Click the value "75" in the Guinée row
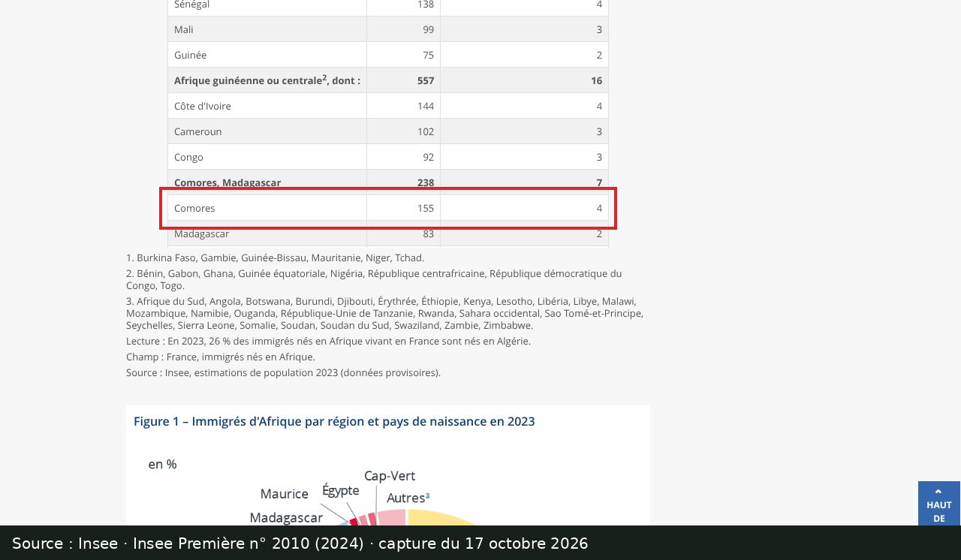 tap(428, 55)
